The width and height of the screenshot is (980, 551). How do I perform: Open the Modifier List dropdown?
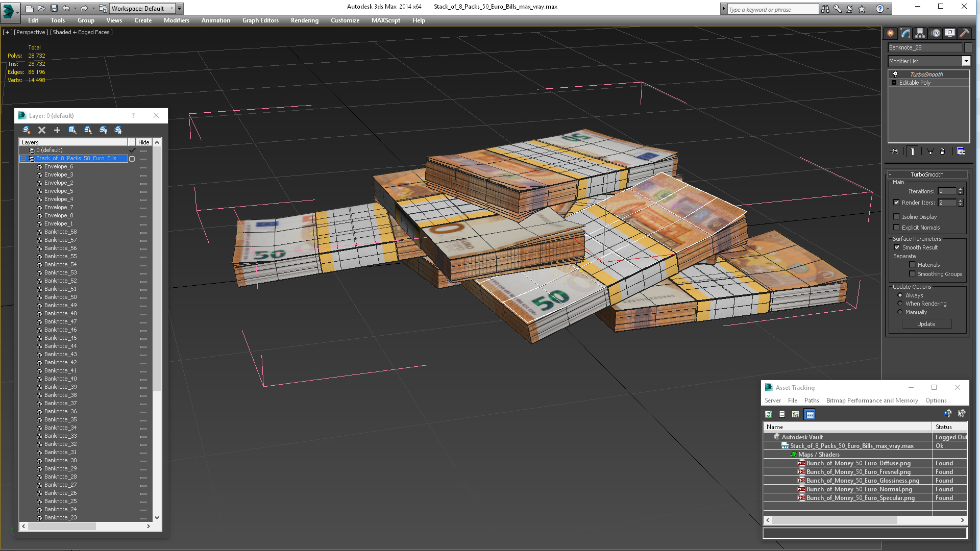[966, 61]
